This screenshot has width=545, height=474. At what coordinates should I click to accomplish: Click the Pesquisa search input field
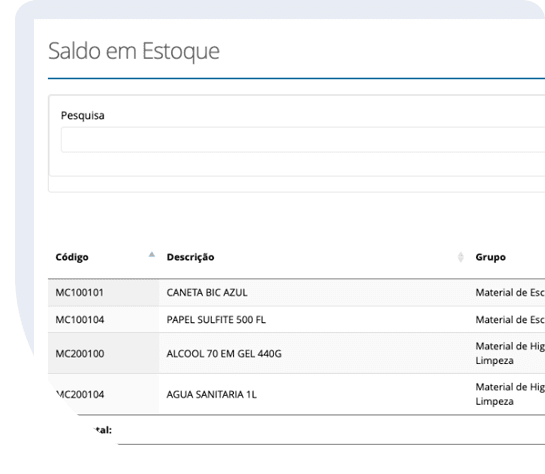pos(303,140)
